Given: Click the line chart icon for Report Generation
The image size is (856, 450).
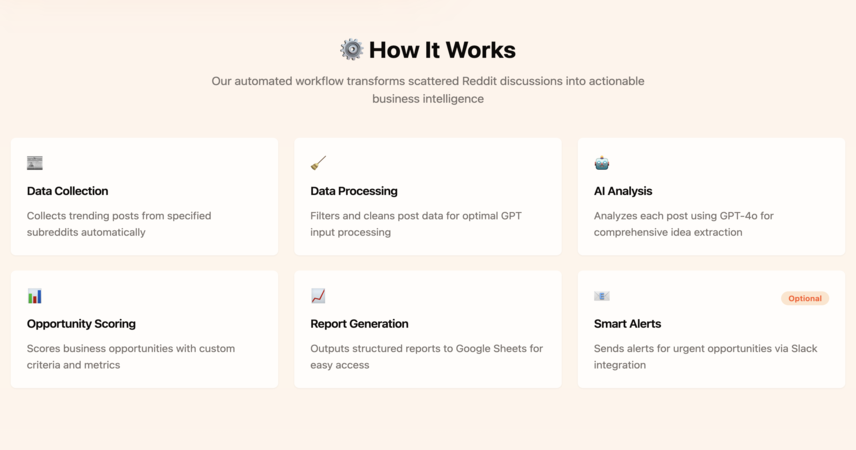Looking at the screenshot, I should (x=318, y=296).
